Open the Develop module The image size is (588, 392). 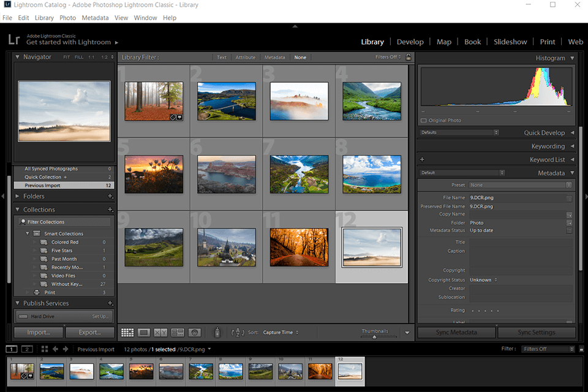pyautogui.click(x=410, y=42)
